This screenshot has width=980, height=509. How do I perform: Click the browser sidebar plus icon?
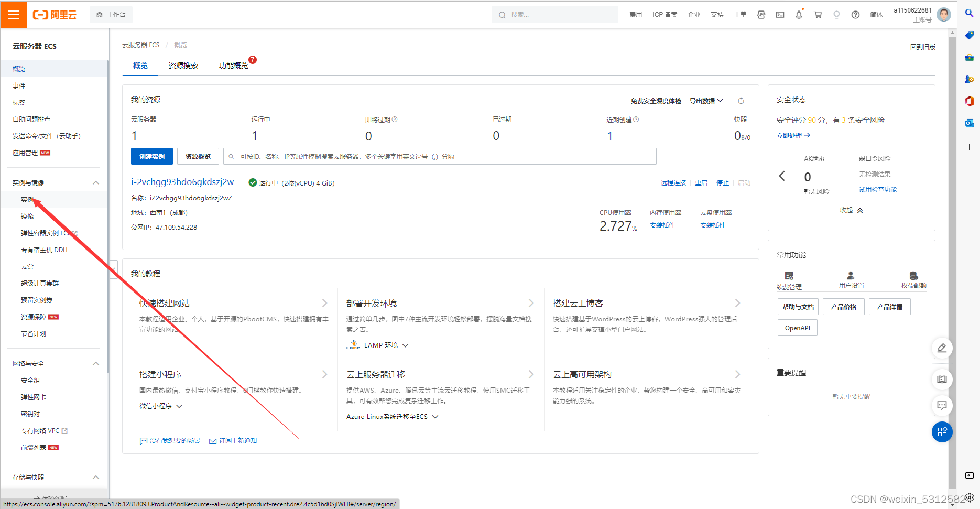pyautogui.click(x=969, y=147)
